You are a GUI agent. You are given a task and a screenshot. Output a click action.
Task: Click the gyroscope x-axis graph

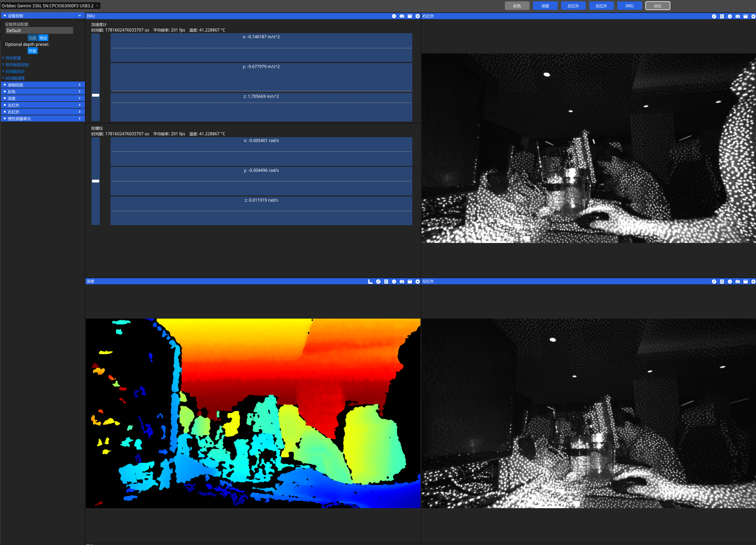coord(261,152)
